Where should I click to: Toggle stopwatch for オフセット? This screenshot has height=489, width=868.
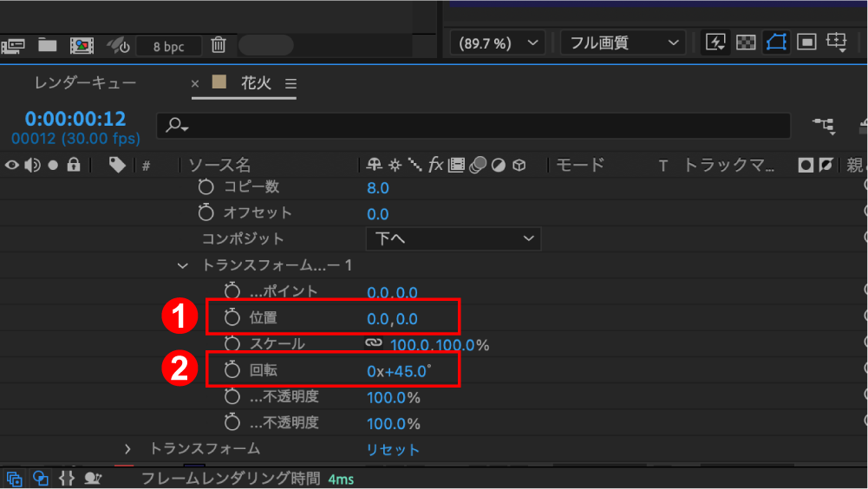pyautogui.click(x=206, y=212)
